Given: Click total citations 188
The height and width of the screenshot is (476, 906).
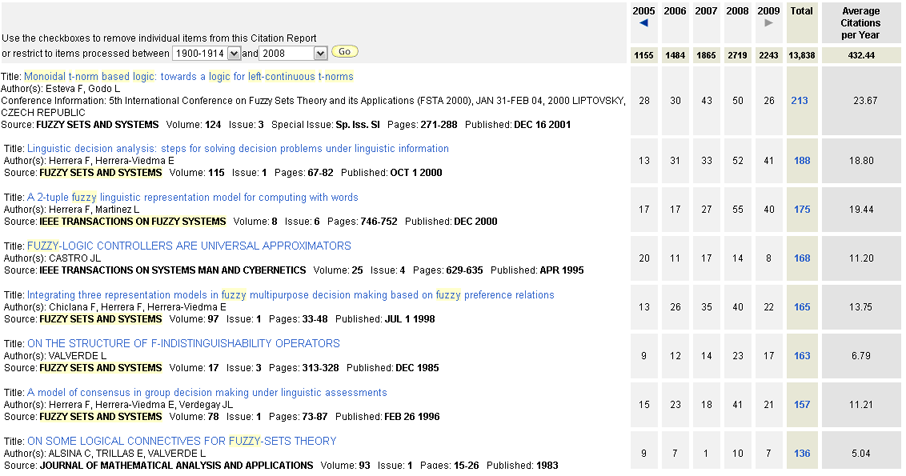Looking at the screenshot, I should (802, 161).
